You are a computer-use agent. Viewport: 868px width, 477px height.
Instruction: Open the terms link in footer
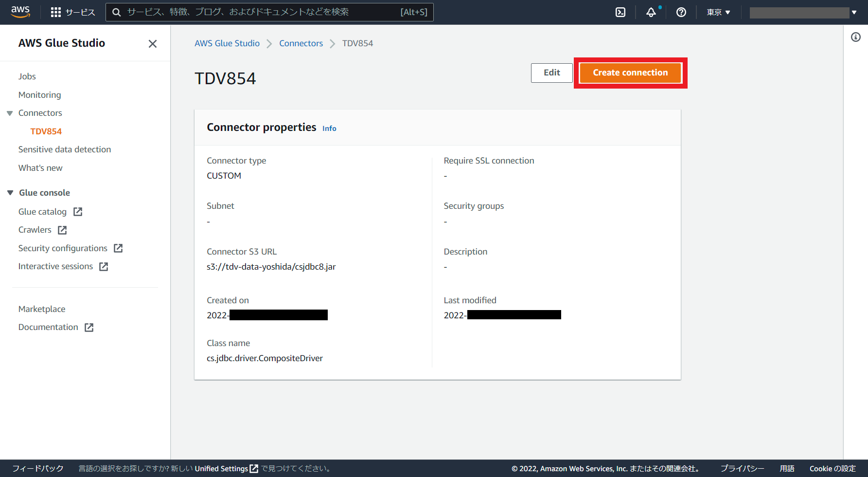[787, 468]
